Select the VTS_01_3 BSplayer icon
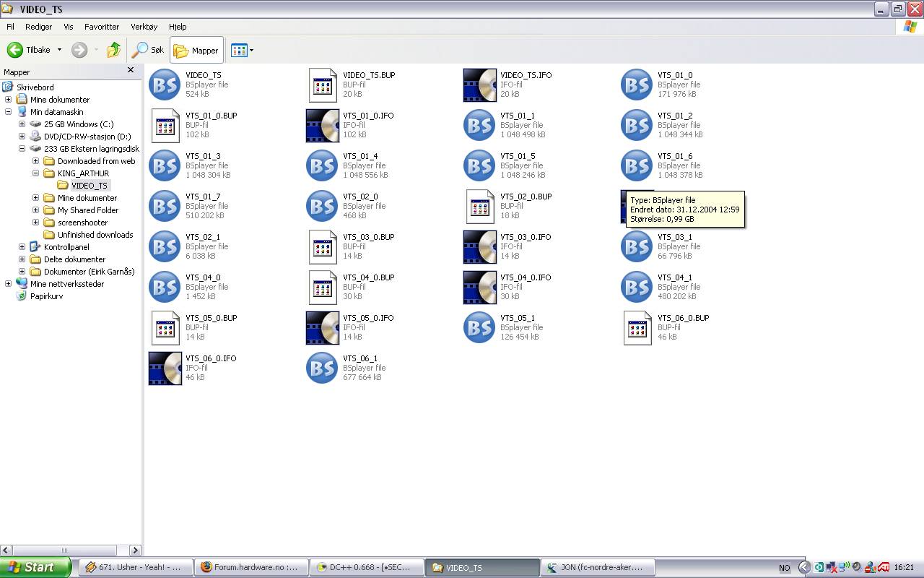The image size is (924, 578). click(165, 166)
